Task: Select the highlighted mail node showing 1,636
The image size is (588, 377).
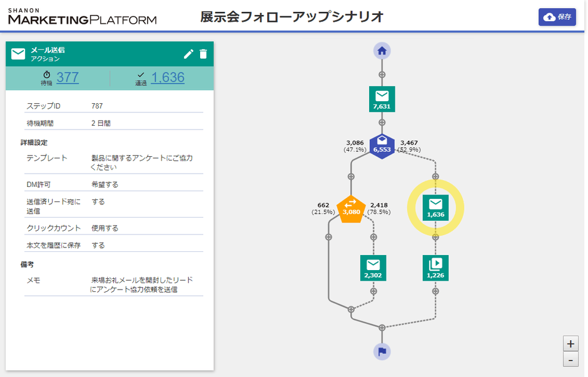Action: tap(435, 208)
